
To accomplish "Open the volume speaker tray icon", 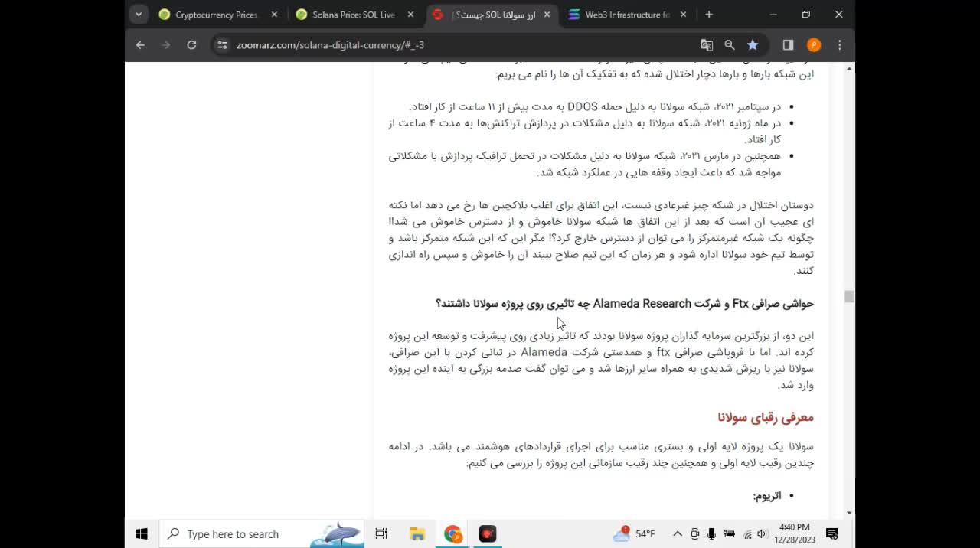I will (762, 533).
